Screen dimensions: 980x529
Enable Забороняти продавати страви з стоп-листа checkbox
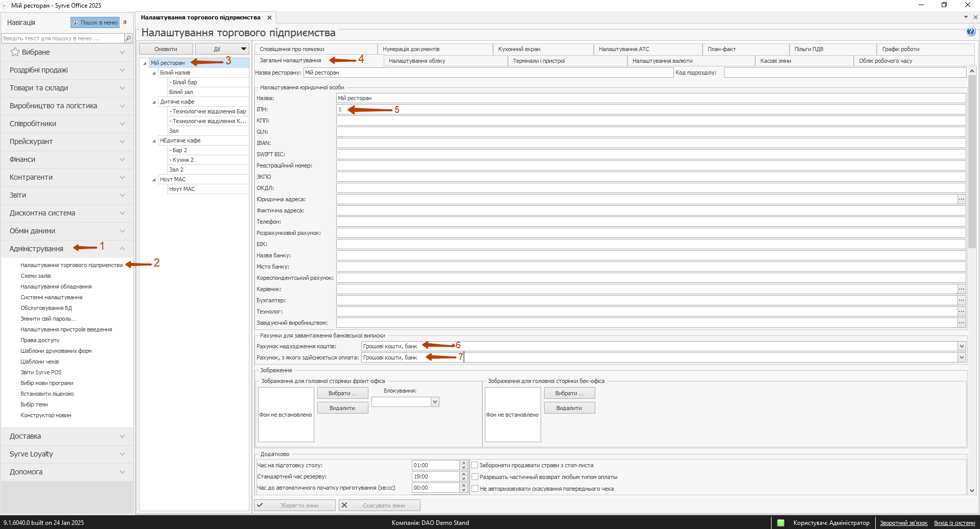click(x=475, y=465)
